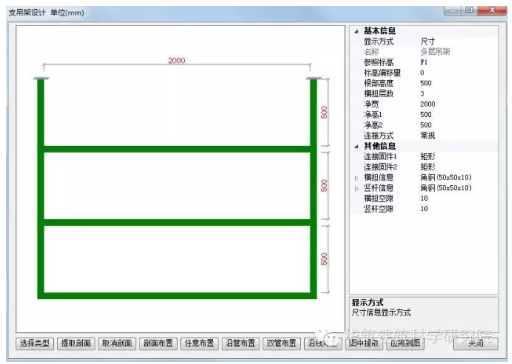
Task: Click the 2000 width dimension in preview
Action: point(177,61)
